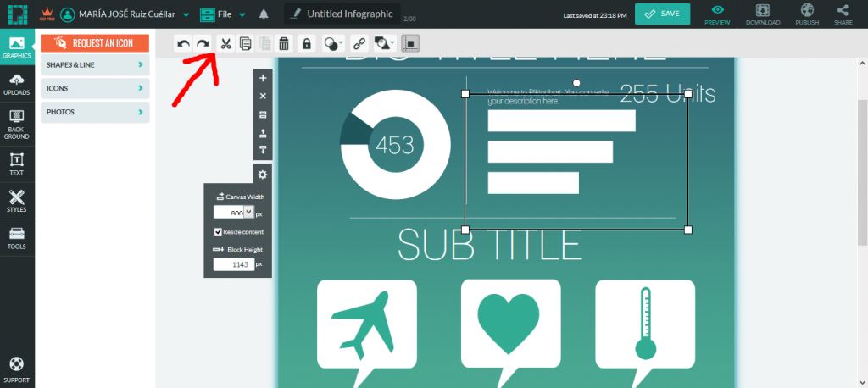Click the Go Pro crown icon
The height and width of the screenshot is (388, 868).
pos(47,14)
